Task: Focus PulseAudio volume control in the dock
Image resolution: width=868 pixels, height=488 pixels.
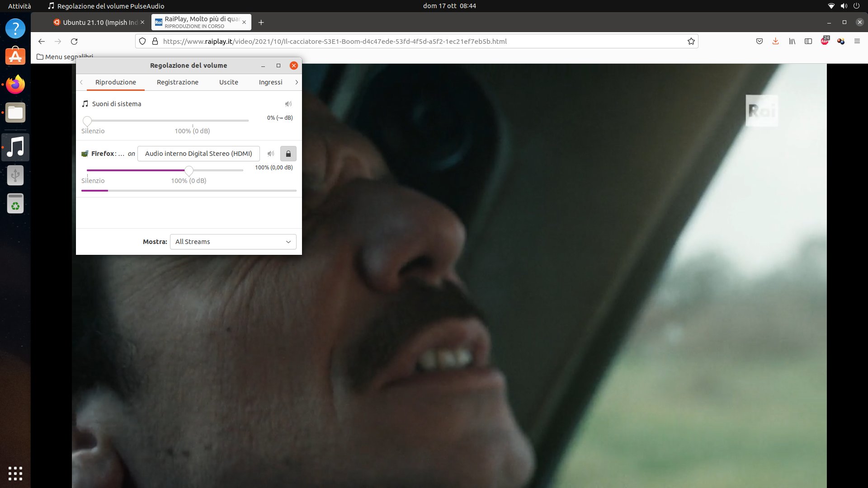Action: [15, 147]
